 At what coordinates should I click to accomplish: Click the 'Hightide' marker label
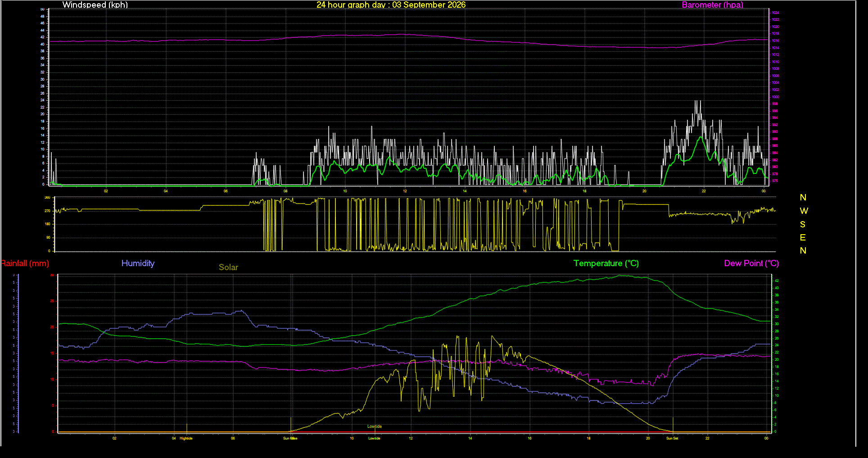(186, 438)
